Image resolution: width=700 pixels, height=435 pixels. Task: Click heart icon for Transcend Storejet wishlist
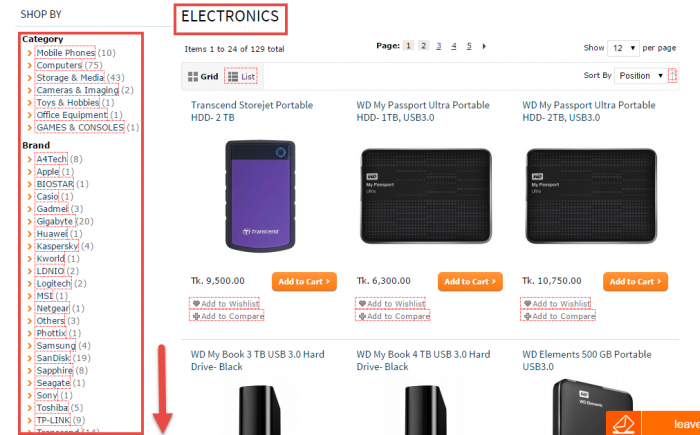point(196,304)
